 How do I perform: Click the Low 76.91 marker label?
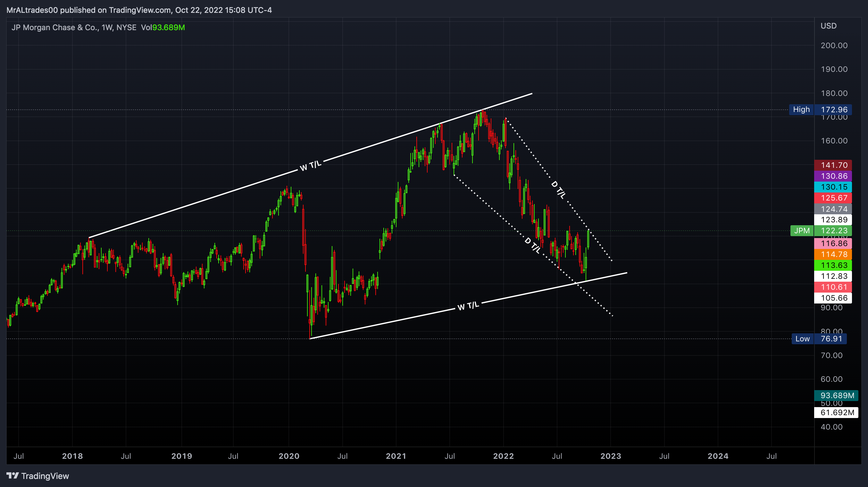tap(820, 339)
